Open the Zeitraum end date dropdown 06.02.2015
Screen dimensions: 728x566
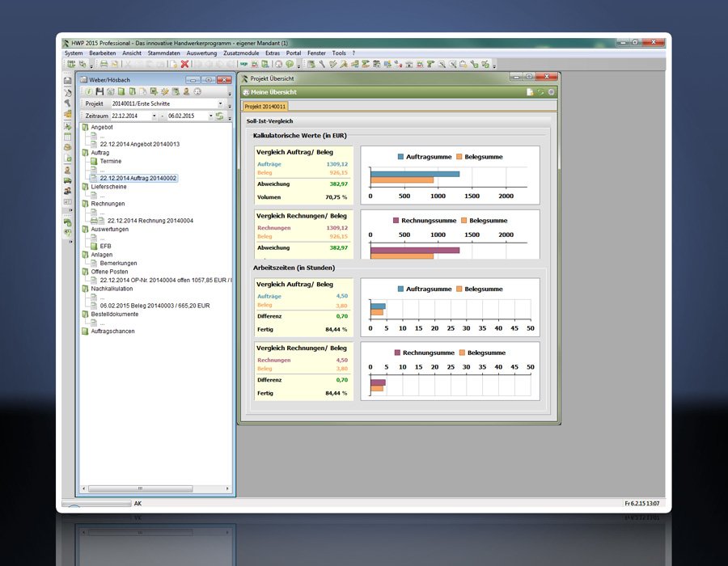[211, 116]
